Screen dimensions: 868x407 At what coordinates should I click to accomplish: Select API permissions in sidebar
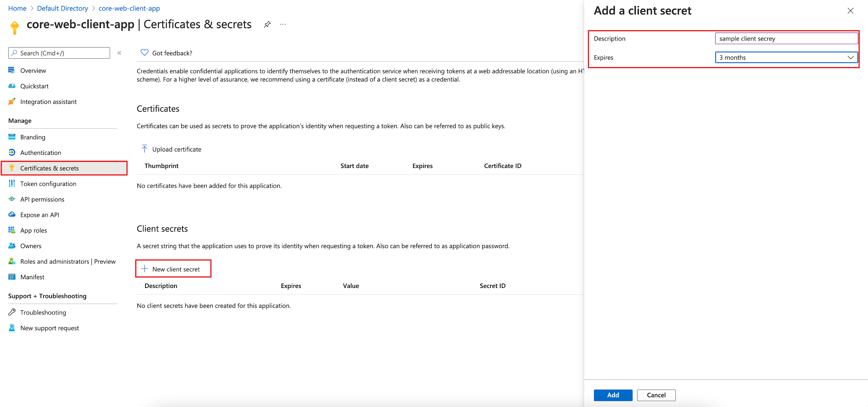(x=42, y=199)
